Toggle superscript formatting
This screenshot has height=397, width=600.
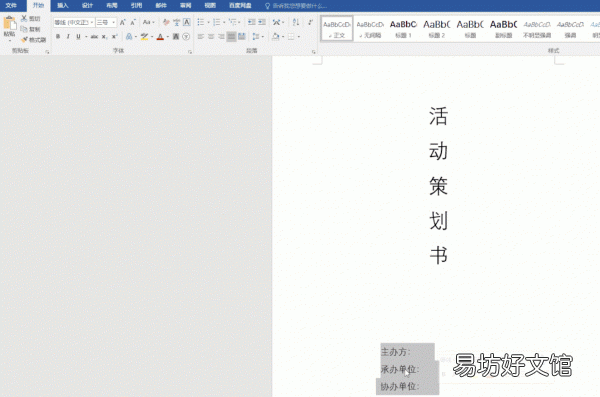[x=114, y=37]
